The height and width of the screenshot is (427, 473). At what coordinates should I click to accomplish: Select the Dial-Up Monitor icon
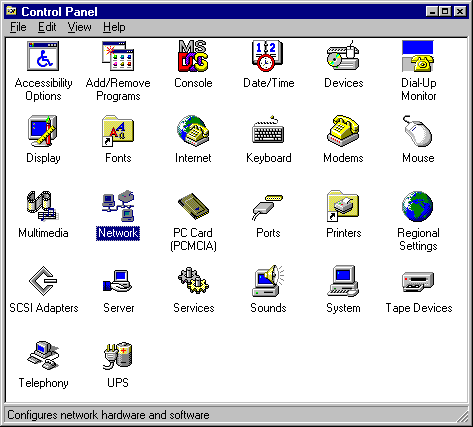point(418,56)
